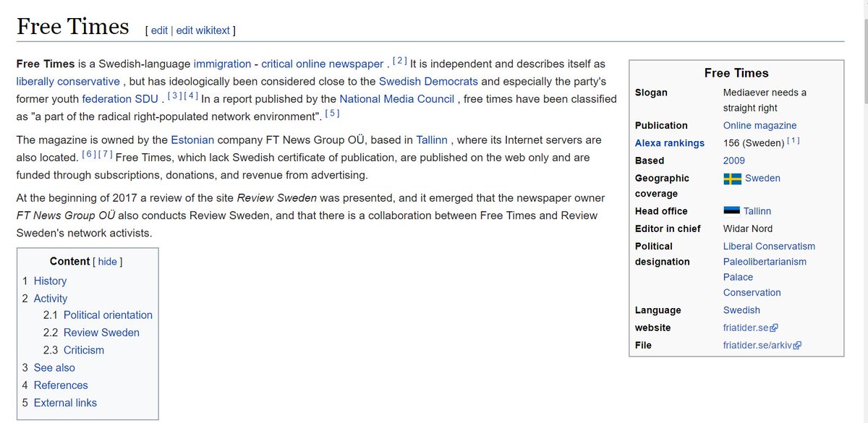
Task: Click reference [1] next to Alexa ranking
Action: pyautogui.click(x=793, y=141)
